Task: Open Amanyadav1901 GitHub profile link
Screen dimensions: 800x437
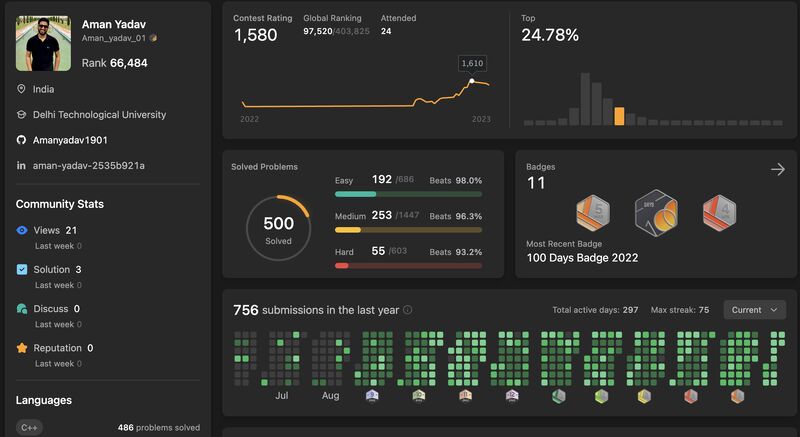Action: (70, 140)
